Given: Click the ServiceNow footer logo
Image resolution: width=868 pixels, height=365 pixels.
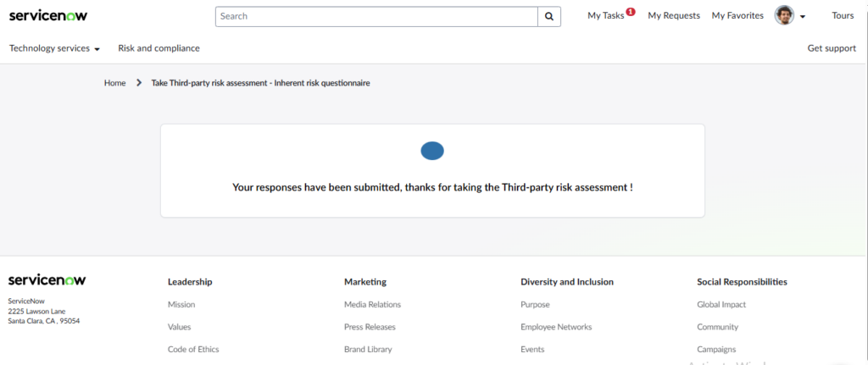Looking at the screenshot, I should (x=47, y=280).
